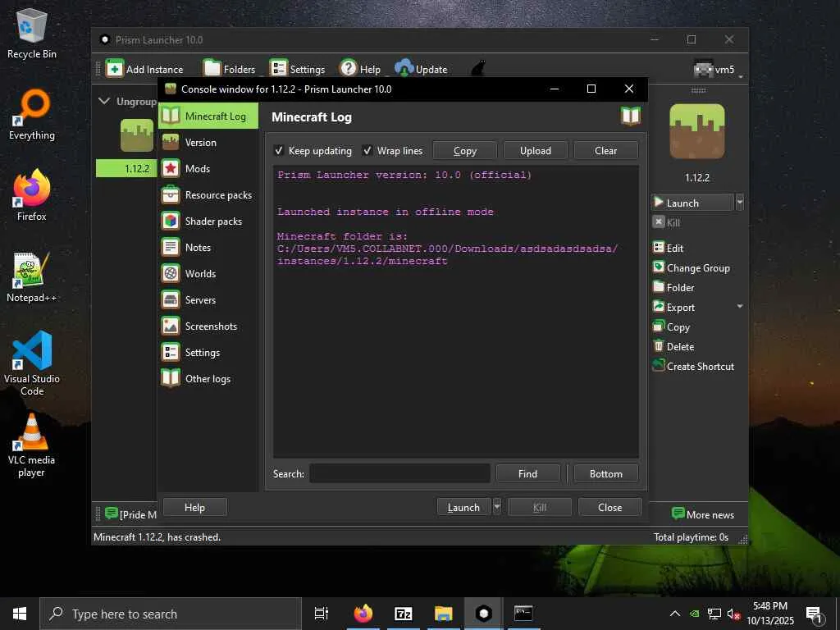
Task: Click large grass block icon in right panel
Action: 697,131
